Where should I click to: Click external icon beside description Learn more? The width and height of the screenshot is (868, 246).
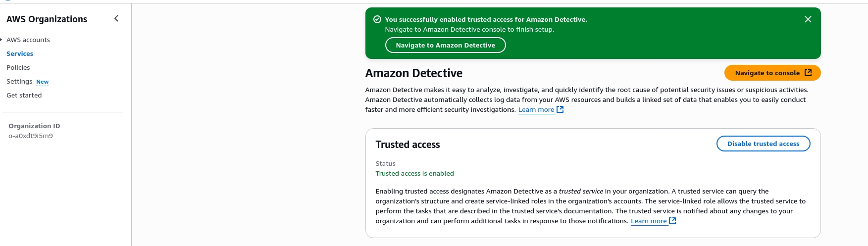560,109
